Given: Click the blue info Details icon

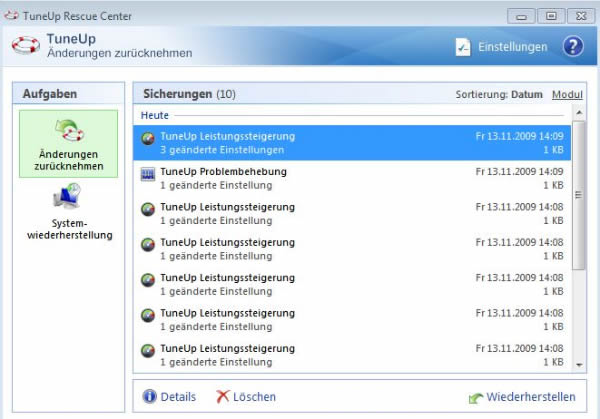Looking at the screenshot, I should pos(150,396).
